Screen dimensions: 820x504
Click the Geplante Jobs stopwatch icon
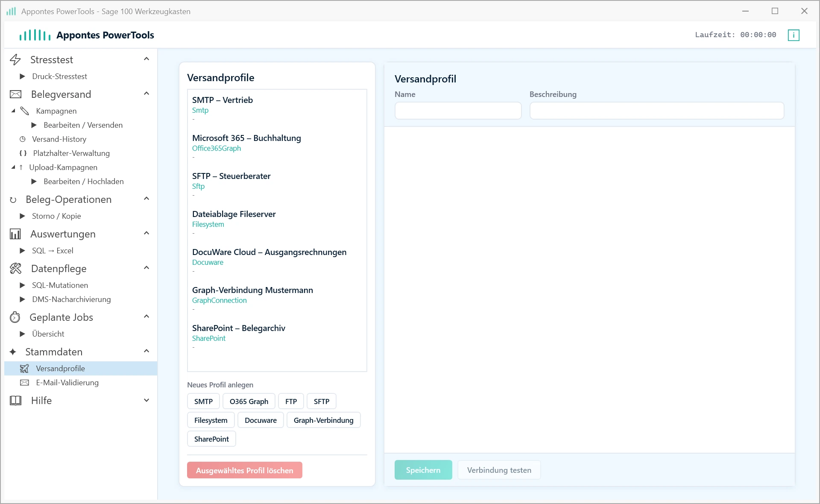coord(15,317)
